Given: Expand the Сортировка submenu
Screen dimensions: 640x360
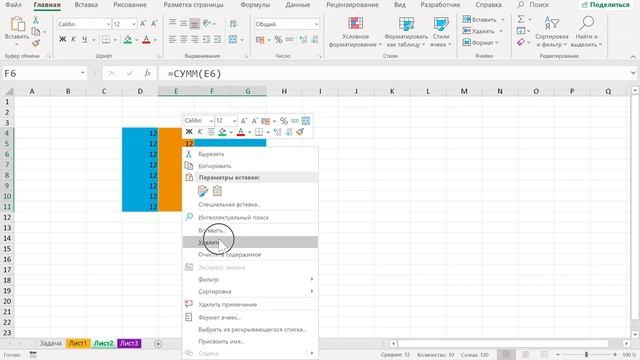Looking at the screenshot, I should point(250,291).
